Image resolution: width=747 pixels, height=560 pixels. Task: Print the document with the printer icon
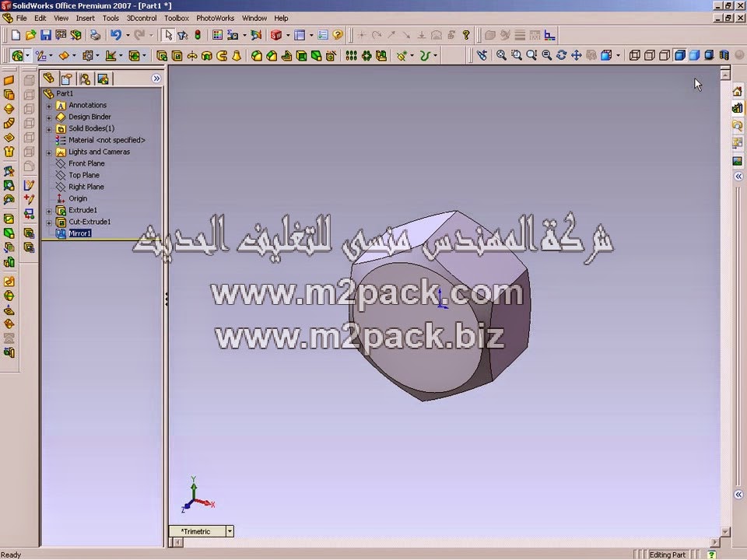click(x=95, y=35)
